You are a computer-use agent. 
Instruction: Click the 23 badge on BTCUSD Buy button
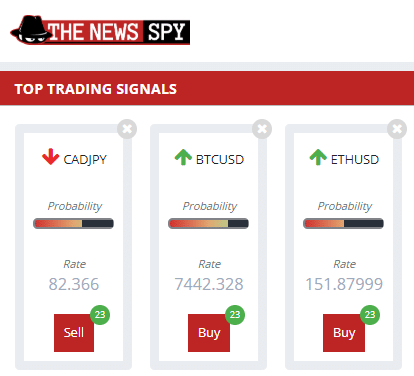point(235,315)
